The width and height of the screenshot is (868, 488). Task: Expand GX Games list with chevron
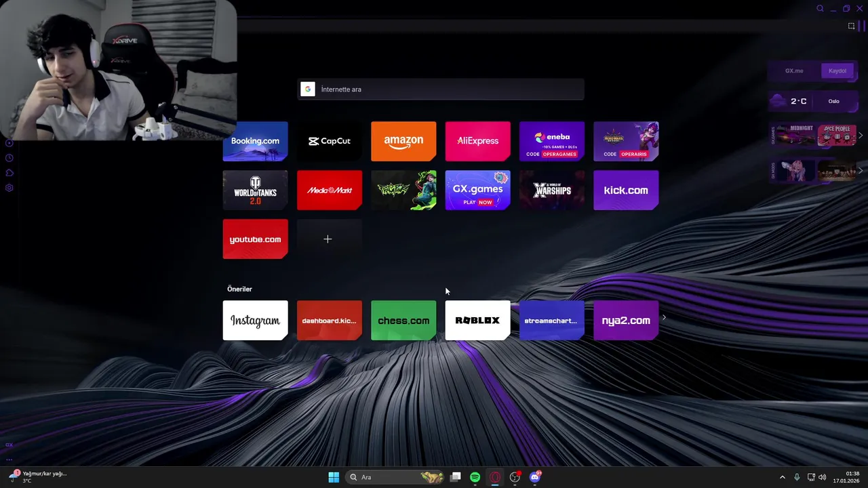[861, 136]
